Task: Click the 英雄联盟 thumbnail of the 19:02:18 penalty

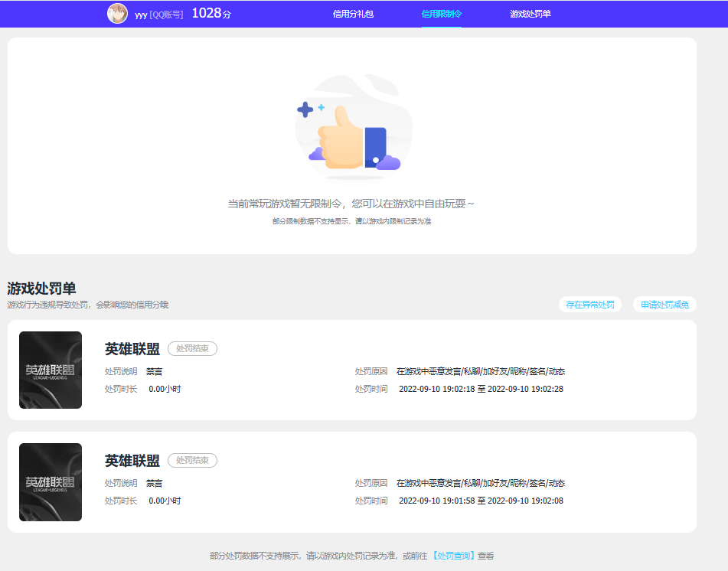Action: (51, 370)
